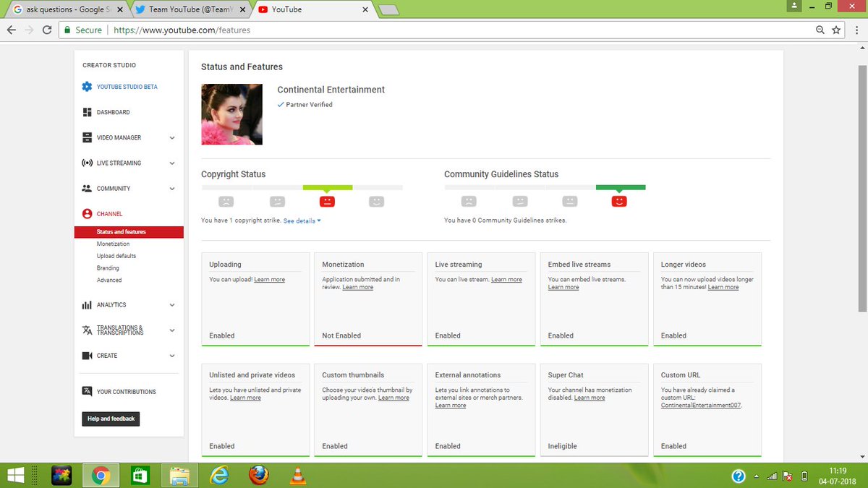Click the Translations & Transcriptions icon

tap(87, 330)
